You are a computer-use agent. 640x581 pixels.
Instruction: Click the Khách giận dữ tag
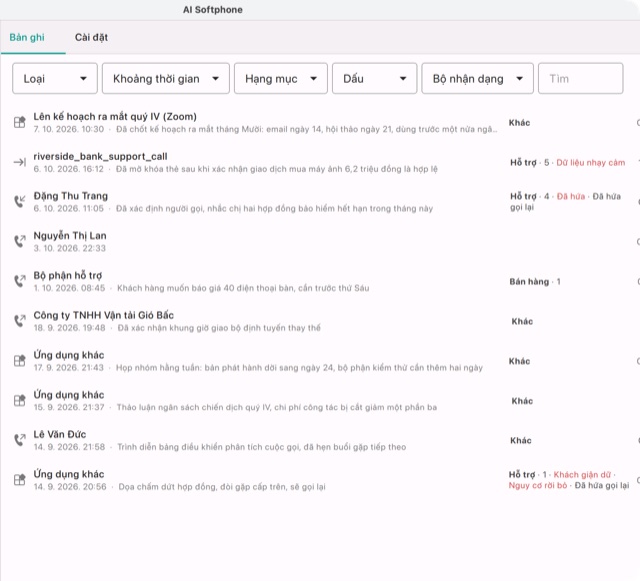(x=582, y=474)
